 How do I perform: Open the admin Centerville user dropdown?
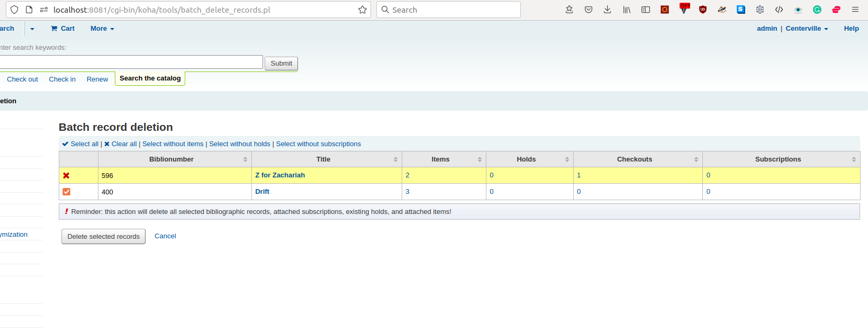click(806, 29)
